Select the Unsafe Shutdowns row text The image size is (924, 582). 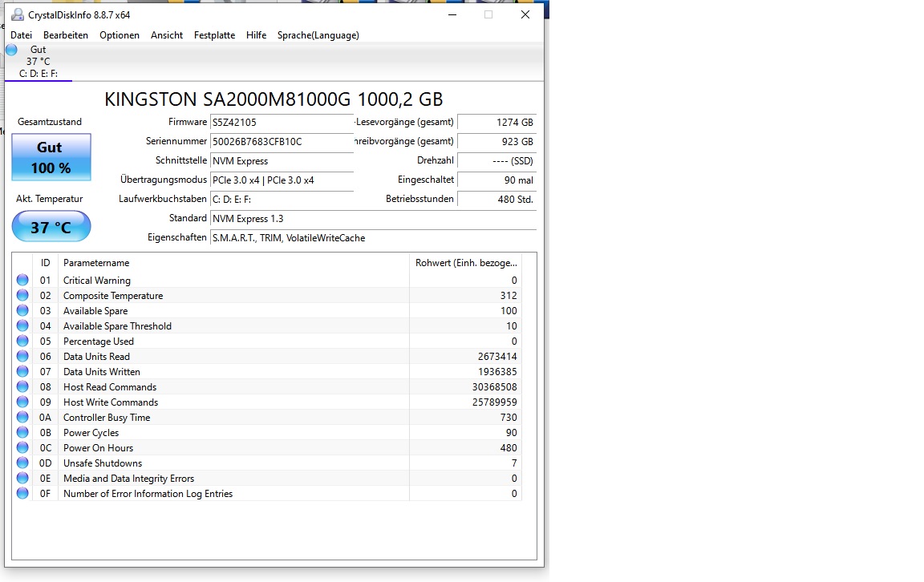coord(103,463)
